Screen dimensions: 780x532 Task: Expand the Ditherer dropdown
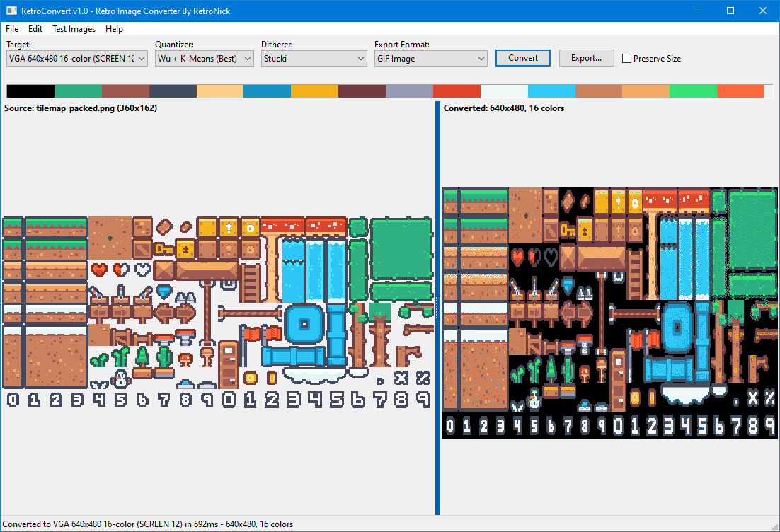[314, 58]
